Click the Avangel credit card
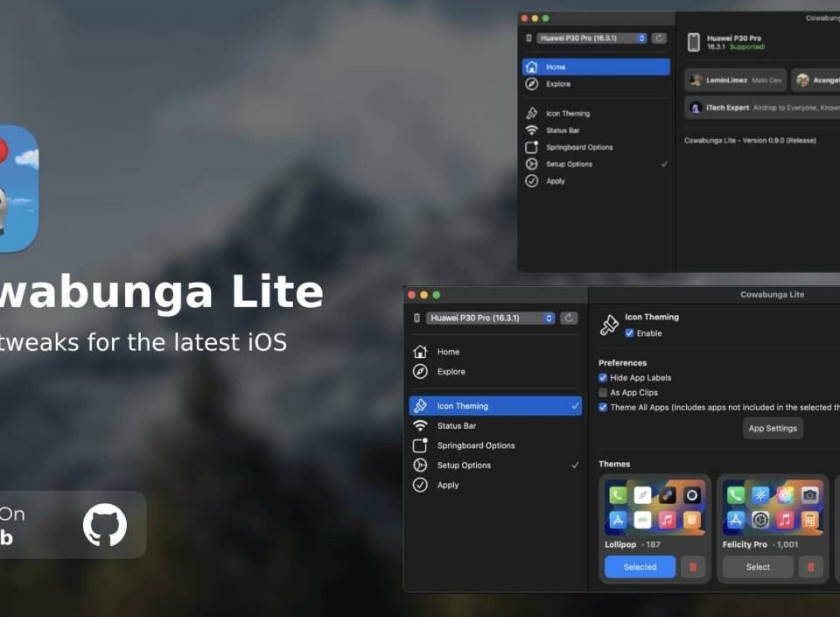The image size is (840, 617). (815, 81)
